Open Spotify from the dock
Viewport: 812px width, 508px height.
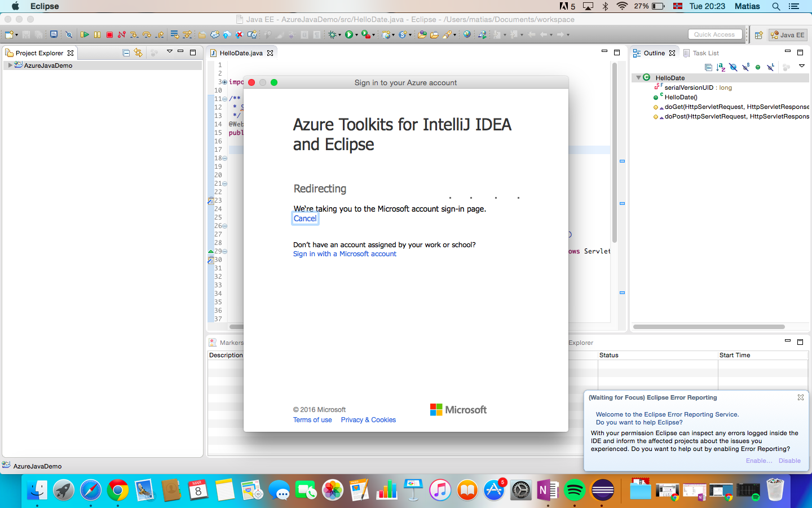point(575,490)
